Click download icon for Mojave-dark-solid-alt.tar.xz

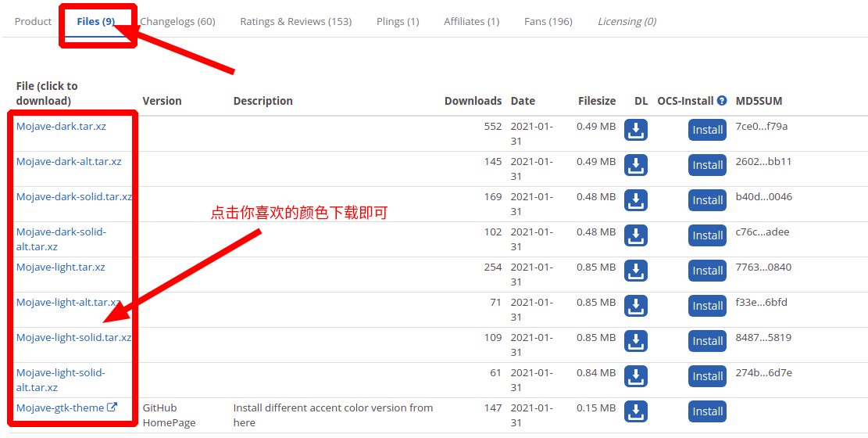pyautogui.click(x=635, y=235)
